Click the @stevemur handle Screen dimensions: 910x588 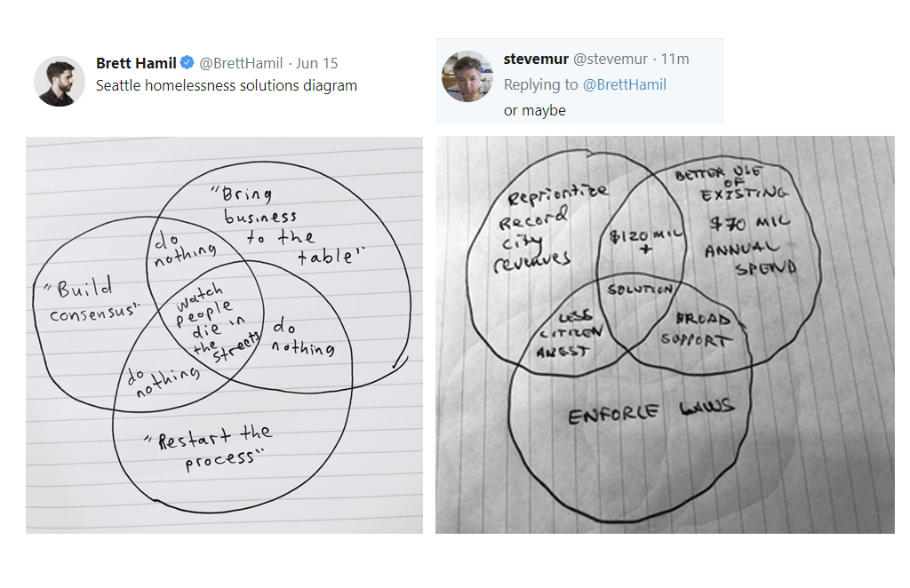[x=610, y=60]
